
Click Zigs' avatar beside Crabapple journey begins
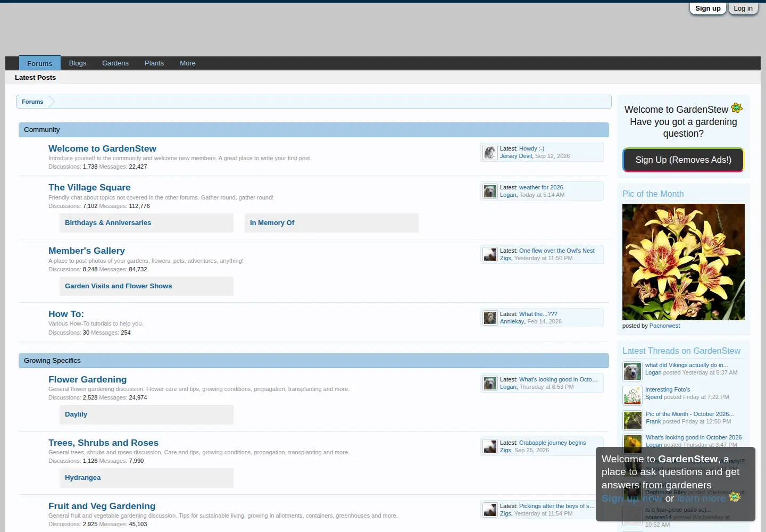(x=490, y=446)
